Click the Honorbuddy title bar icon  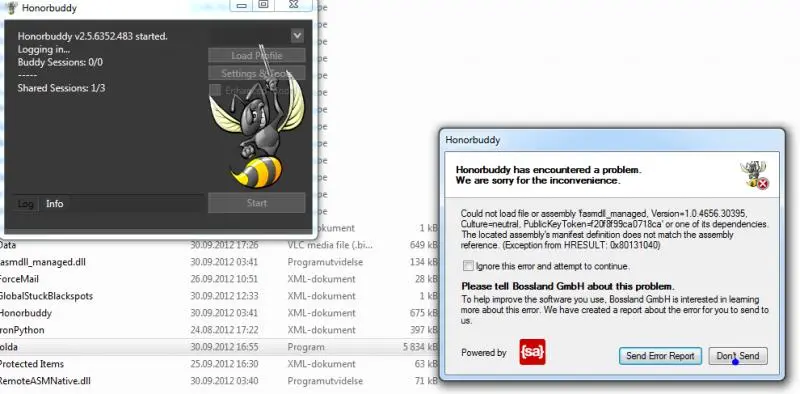click(11, 8)
